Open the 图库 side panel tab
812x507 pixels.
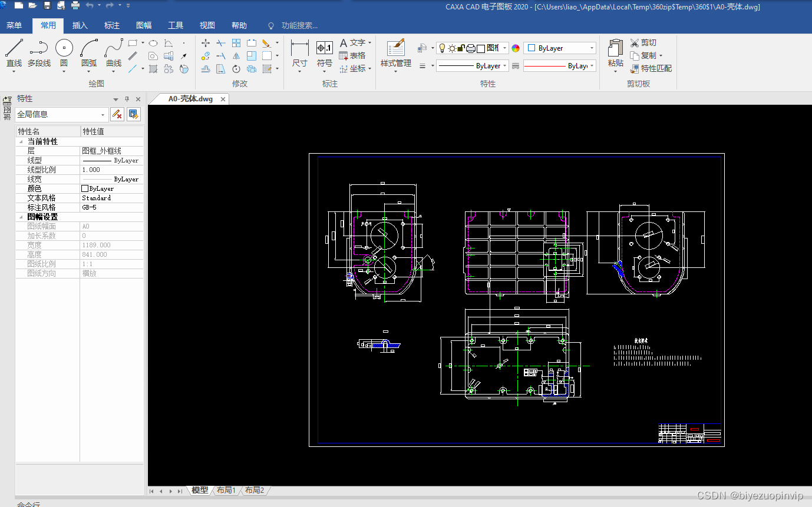(7, 108)
